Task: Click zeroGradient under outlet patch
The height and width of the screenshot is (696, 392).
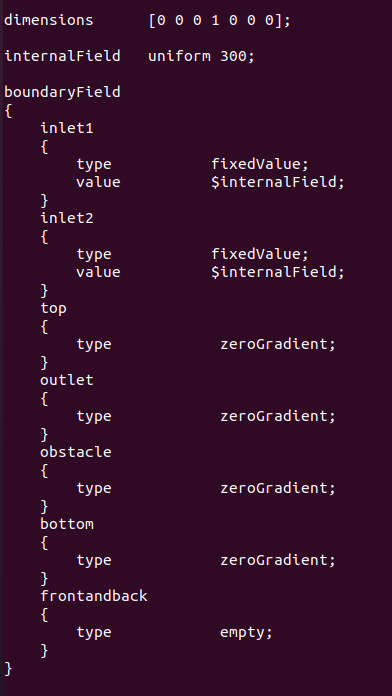Action: 278,416
